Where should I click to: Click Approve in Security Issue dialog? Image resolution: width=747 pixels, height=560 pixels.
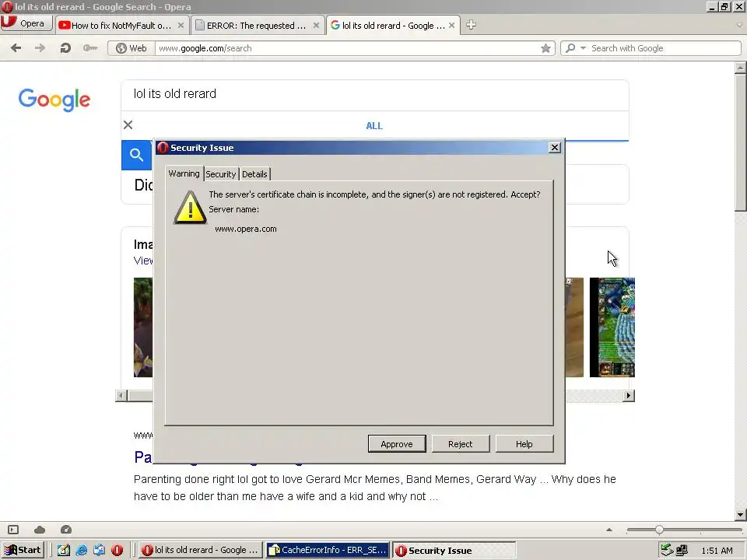397,444
